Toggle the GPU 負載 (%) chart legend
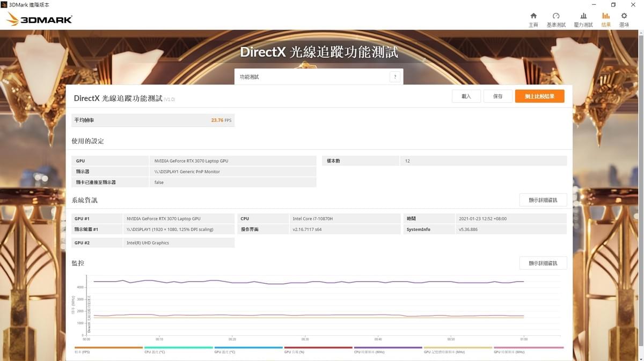The height and width of the screenshot is (361, 644). pos(318,350)
